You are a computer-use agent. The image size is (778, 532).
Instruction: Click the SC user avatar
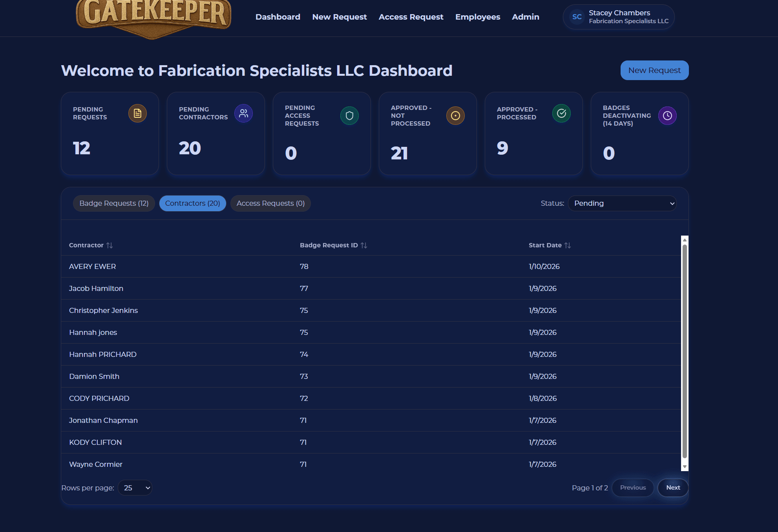click(577, 17)
